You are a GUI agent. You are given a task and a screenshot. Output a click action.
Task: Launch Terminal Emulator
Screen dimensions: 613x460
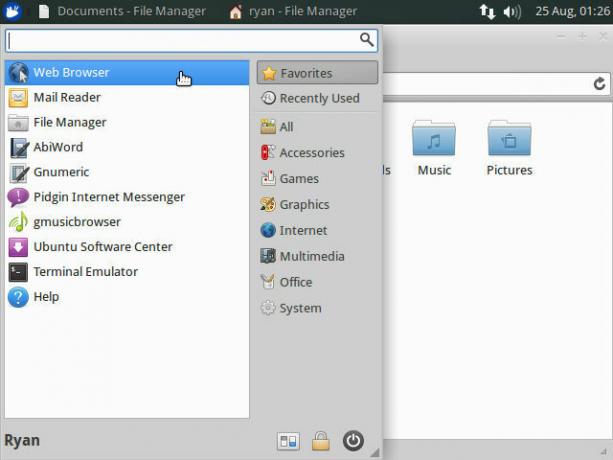127,272
